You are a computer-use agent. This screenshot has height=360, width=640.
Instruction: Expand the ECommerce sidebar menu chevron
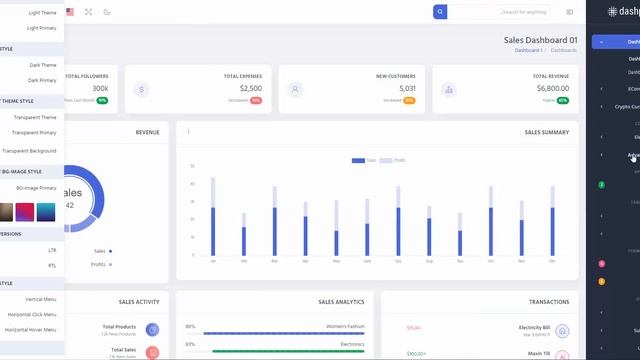[601, 89]
